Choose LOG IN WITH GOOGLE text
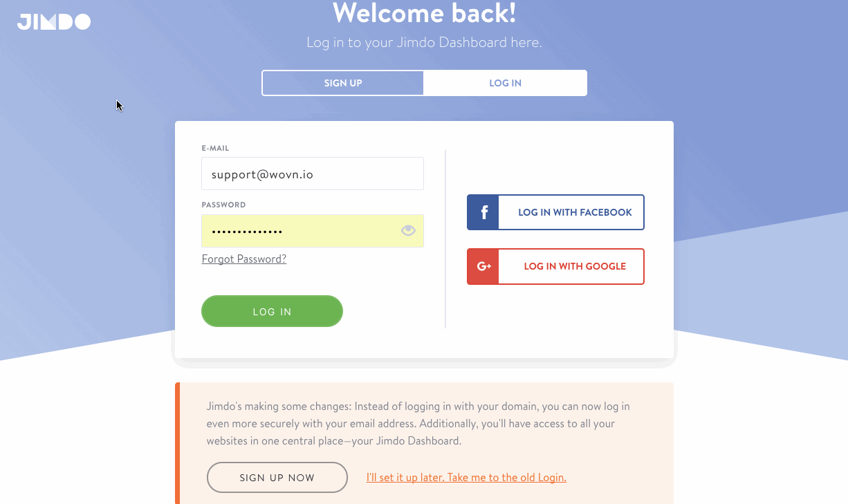This screenshot has width=848, height=504. tap(575, 266)
